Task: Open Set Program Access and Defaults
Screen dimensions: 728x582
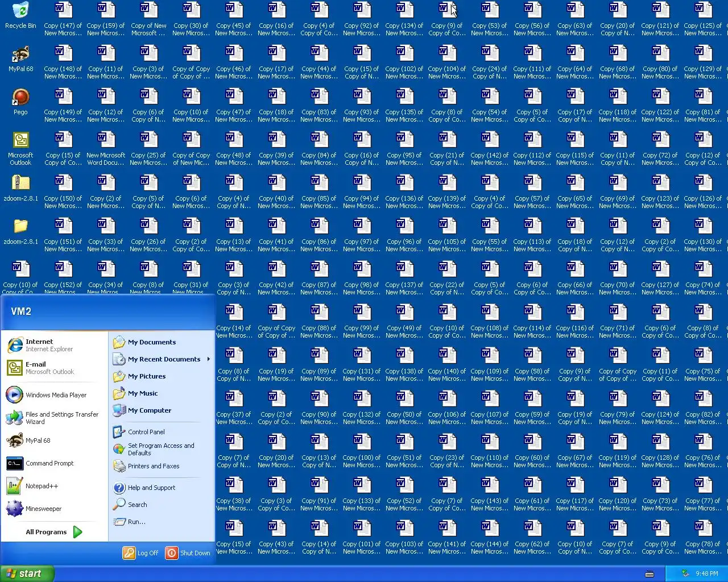Action: 162,449
